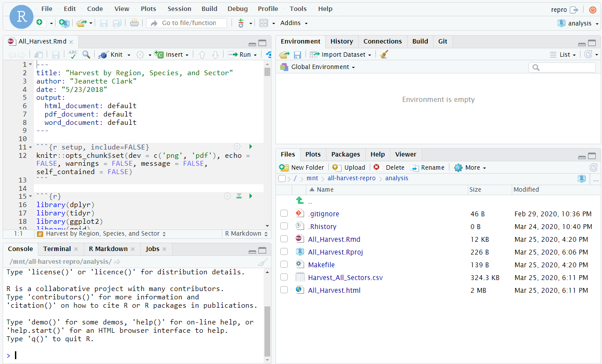Click the Save Workspace disk icon in Environment
Image resolution: width=602 pixels, height=364 pixels.
click(x=297, y=55)
